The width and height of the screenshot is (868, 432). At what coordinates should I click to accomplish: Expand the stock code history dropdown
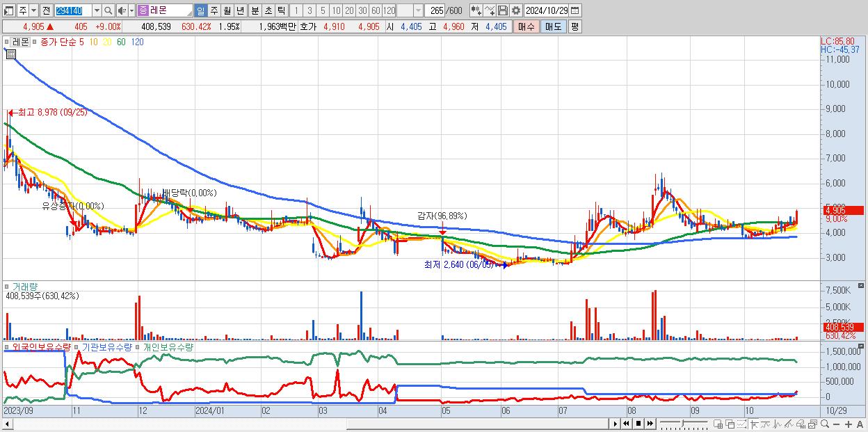[97, 10]
